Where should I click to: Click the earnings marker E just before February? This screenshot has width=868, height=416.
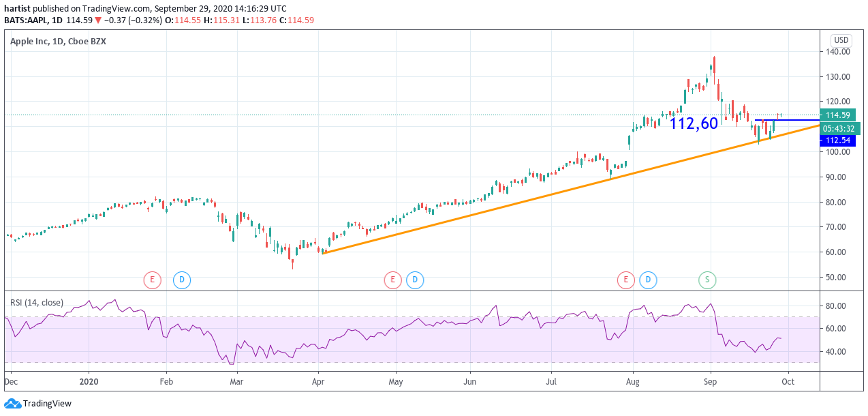coord(152,279)
